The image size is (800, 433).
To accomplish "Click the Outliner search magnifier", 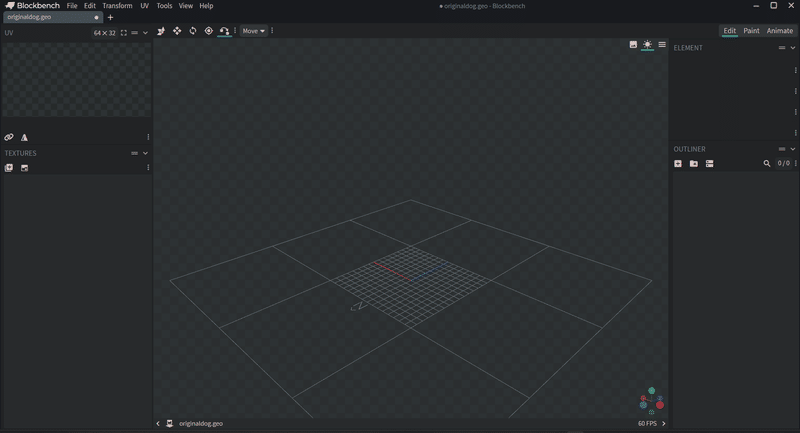I will click(767, 164).
